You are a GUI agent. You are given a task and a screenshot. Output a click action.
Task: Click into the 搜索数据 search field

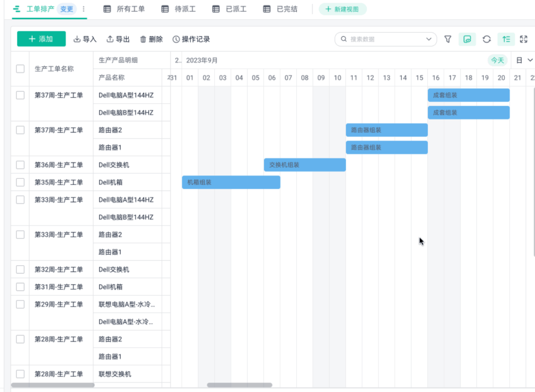pyautogui.click(x=381, y=39)
